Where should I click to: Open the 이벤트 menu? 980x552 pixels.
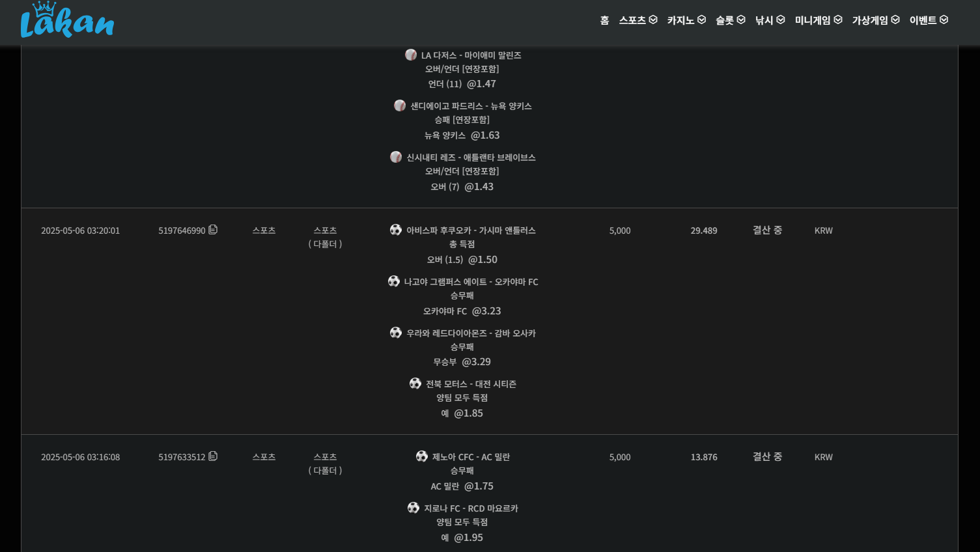click(929, 20)
